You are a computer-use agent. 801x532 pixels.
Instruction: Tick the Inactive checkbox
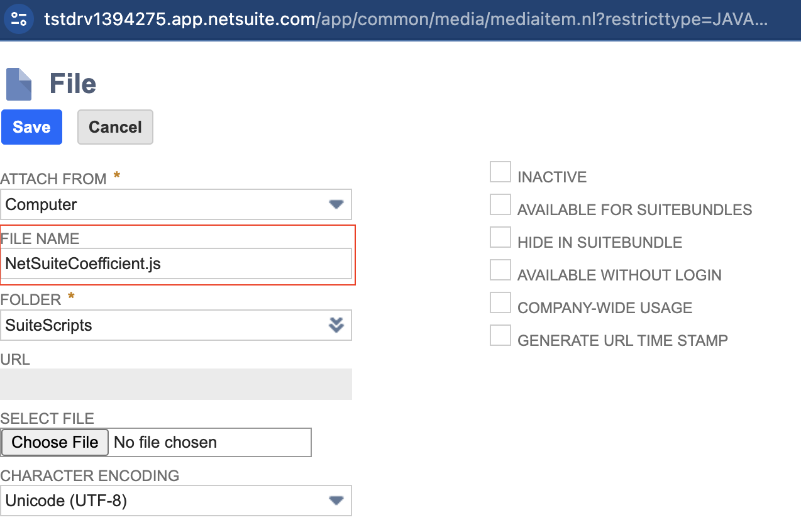[x=500, y=172]
